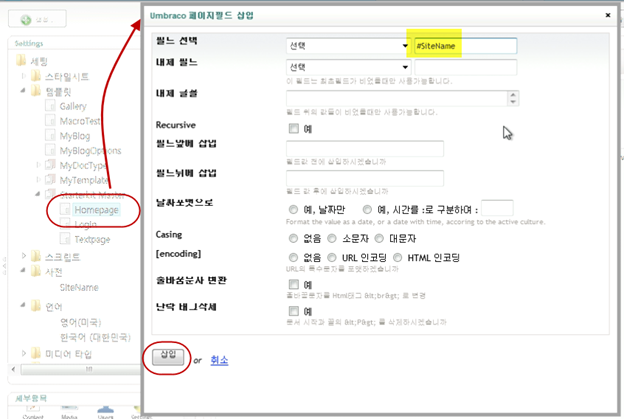Screen dimensions: 624x419
Task: Select HTML 인코딩 radio button
Action: (398, 257)
